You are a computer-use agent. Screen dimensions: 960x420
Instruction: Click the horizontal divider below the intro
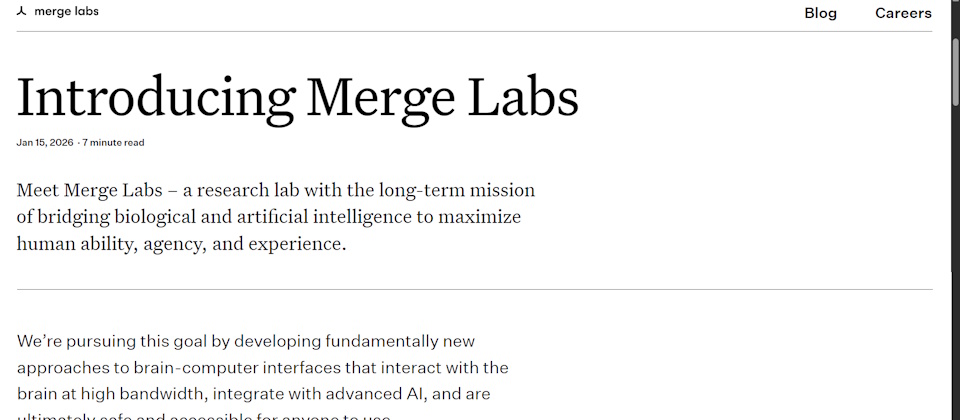[x=474, y=290]
